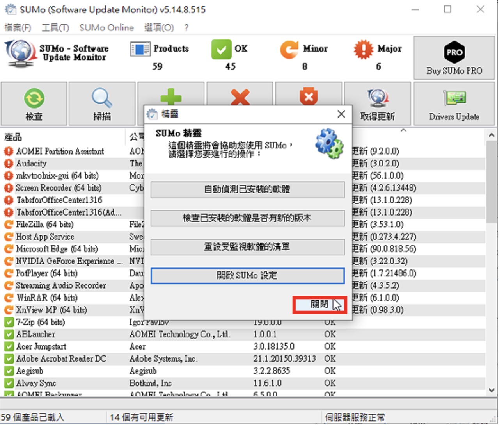Click major update icon beside AOMEI Partition Assistant
Viewport: 504px width, 428px height.
(8, 151)
